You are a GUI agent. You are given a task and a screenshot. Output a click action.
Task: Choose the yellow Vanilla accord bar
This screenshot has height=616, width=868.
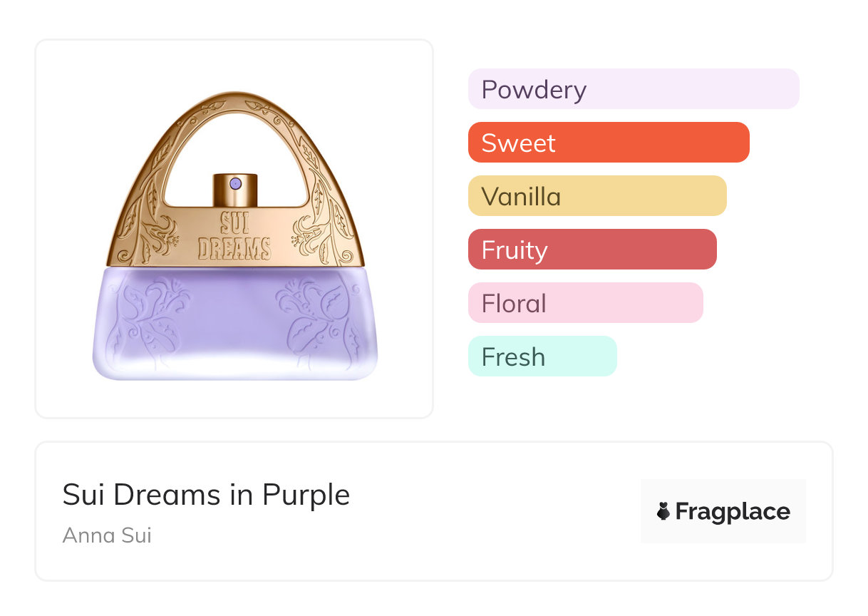(596, 196)
